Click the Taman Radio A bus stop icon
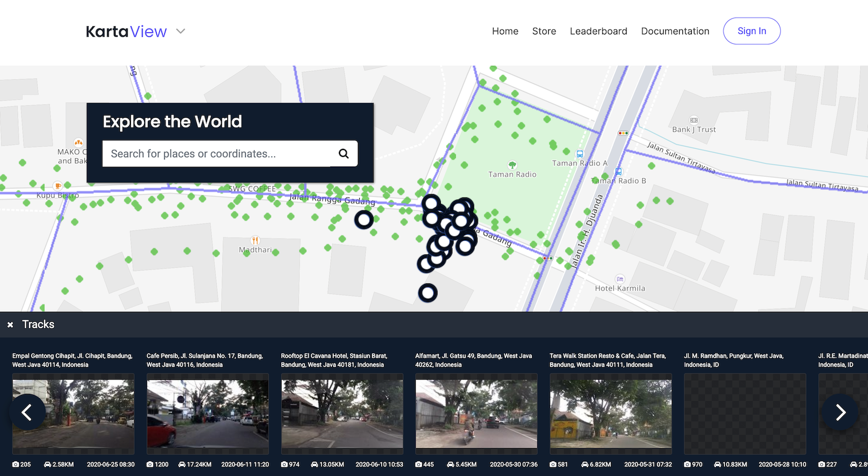The width and height of the screenshot is (868, 476). point(580,154)
